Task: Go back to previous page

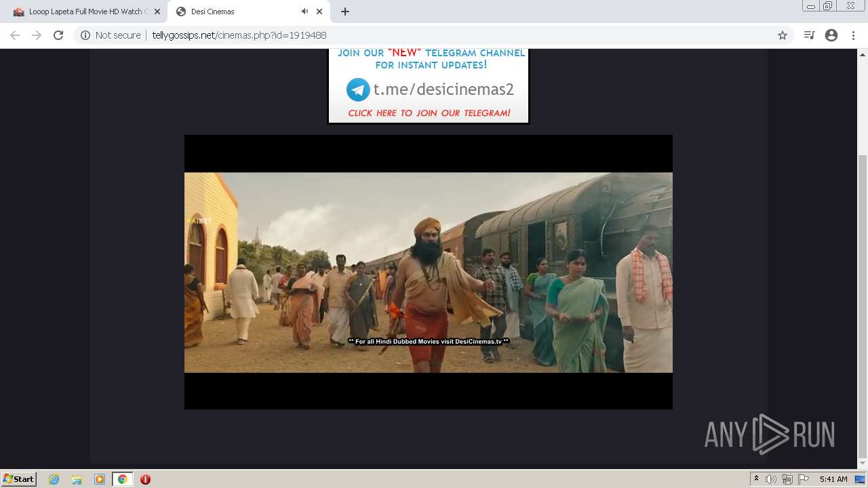Action: coord(15,35)
